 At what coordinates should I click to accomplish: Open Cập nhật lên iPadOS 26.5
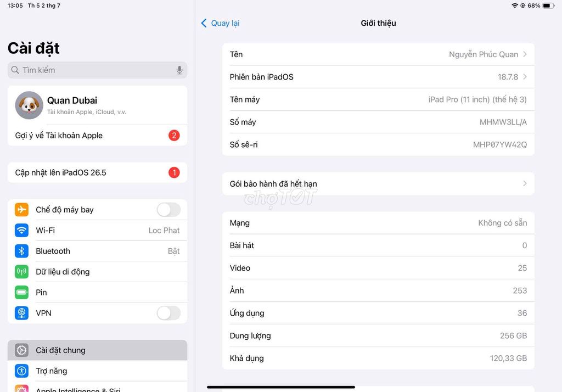tap(97, 172)
